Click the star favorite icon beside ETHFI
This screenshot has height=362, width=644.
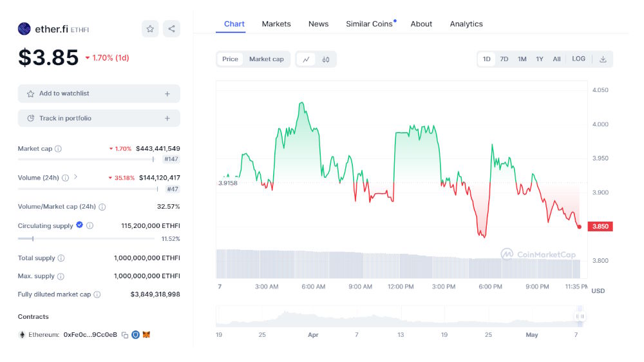coord(150,29)
